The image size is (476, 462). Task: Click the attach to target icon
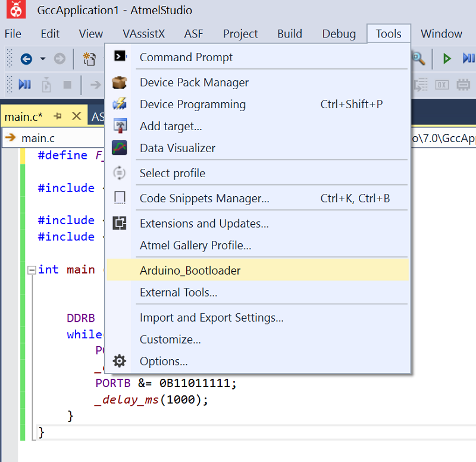pyautogui.click(x=46, y=84)
